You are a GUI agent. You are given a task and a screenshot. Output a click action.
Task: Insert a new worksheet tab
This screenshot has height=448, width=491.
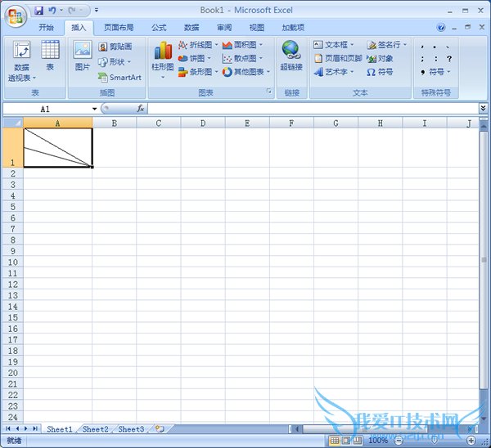click(x=160, y=428)
